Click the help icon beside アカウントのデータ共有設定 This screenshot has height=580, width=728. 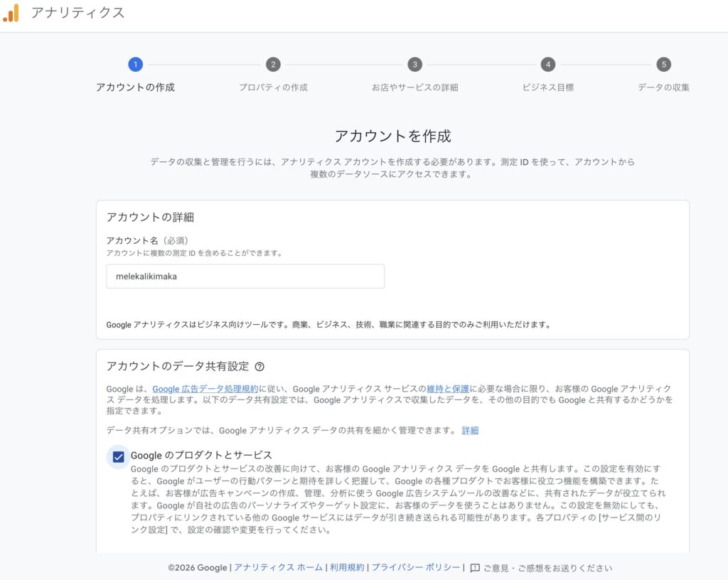(259, 367)
